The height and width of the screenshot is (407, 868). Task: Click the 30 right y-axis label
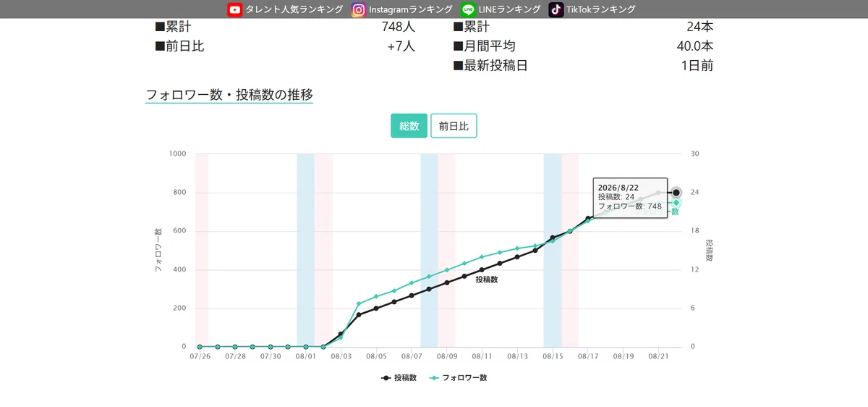click(x=695, y=154)
